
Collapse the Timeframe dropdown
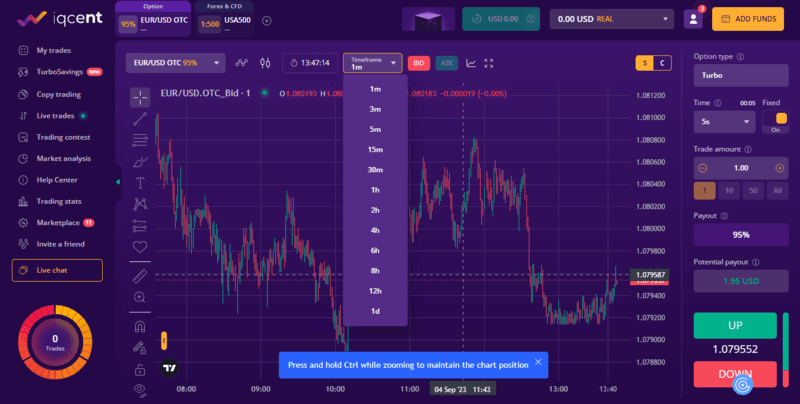(372, 63)
